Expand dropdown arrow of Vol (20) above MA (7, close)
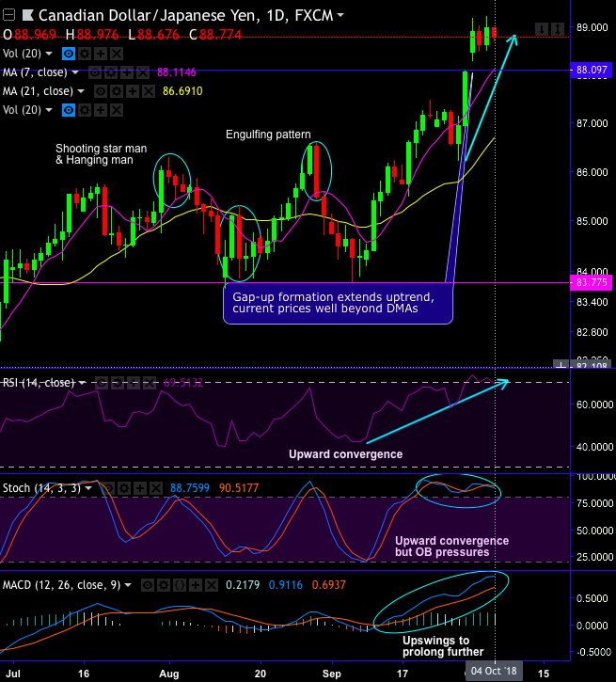616x682 pixels. [49, 54]
